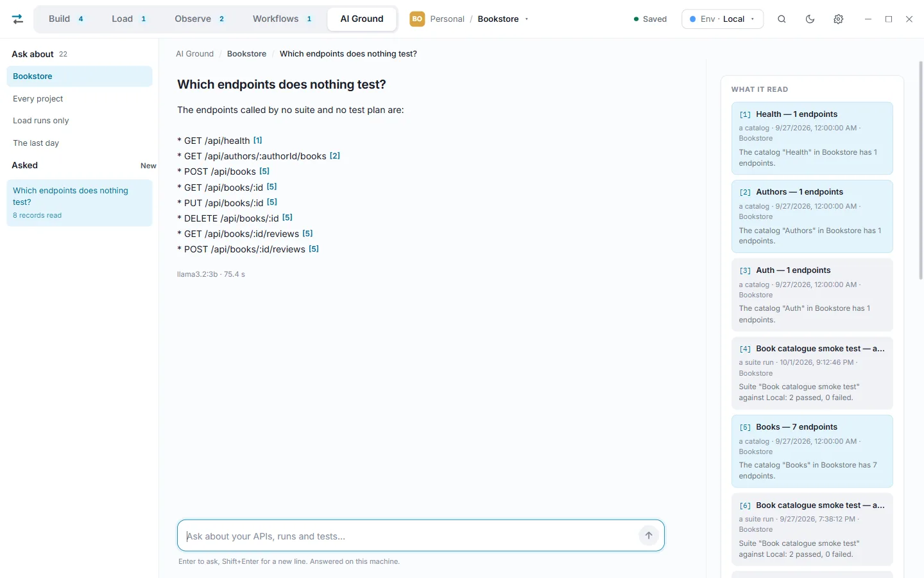Open the Env Local dropdown
Screen dimensions: 924x578
[x=723, y=19]
